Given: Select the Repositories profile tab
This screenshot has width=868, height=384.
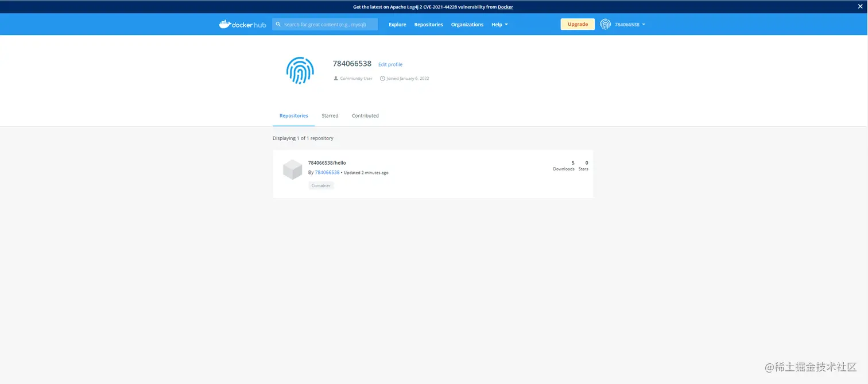Looking at the screenshot, I should click(294, 115).
